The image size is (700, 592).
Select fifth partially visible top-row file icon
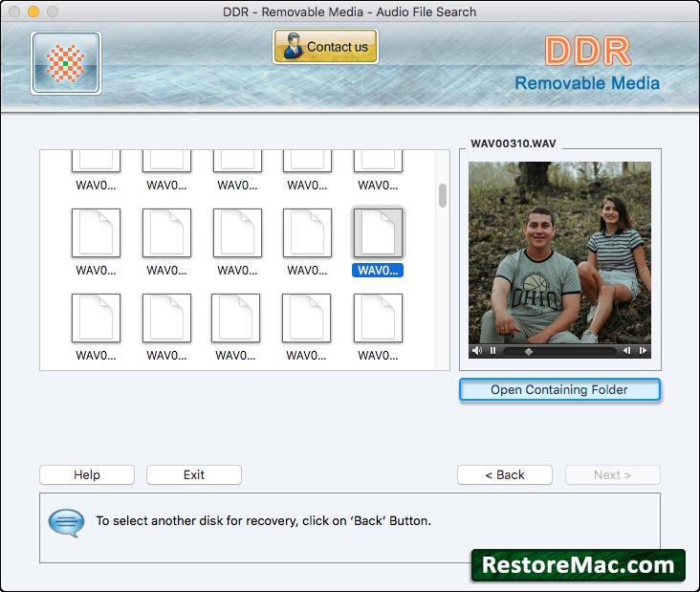point(378,162)
